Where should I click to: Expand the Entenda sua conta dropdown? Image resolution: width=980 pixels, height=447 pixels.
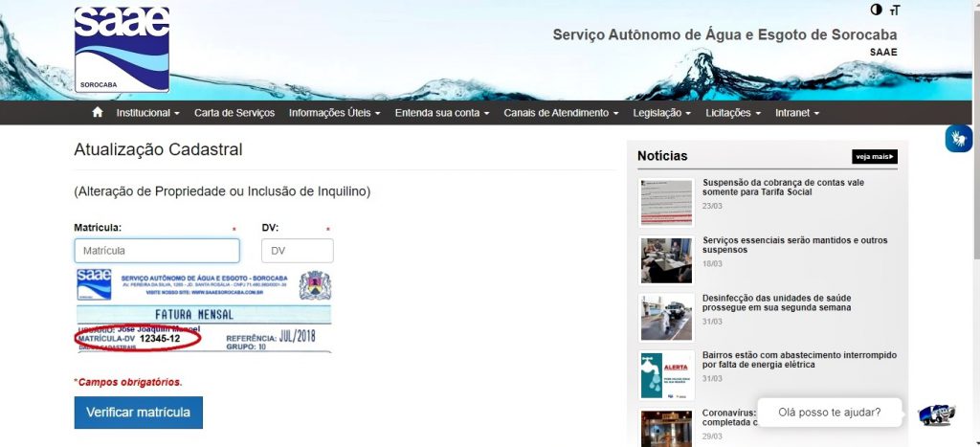(441, 113)
